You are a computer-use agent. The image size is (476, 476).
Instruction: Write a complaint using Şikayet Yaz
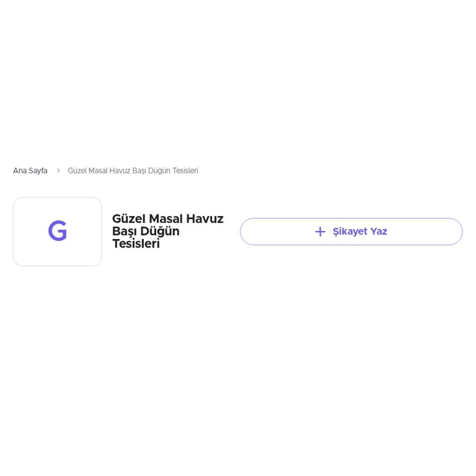351,232
